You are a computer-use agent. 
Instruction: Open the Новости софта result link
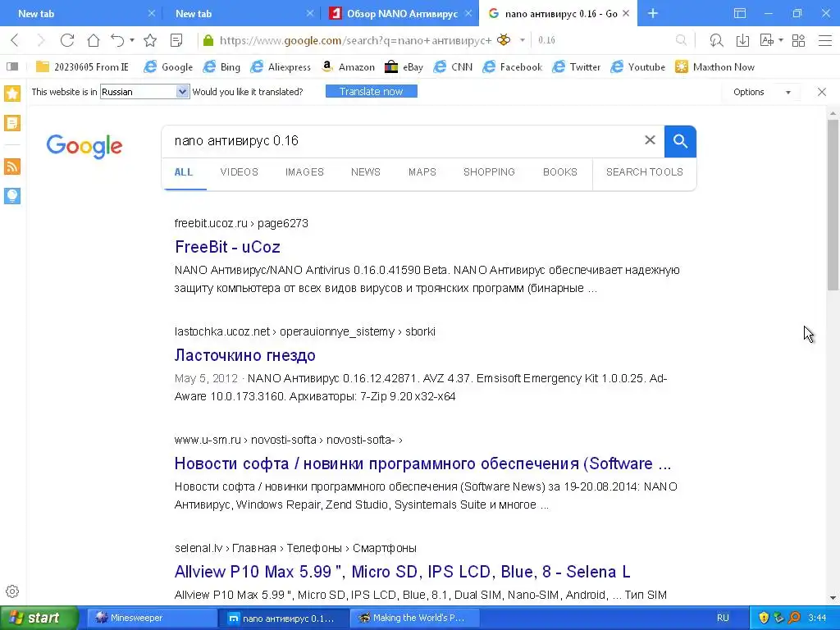coord(422,463)
